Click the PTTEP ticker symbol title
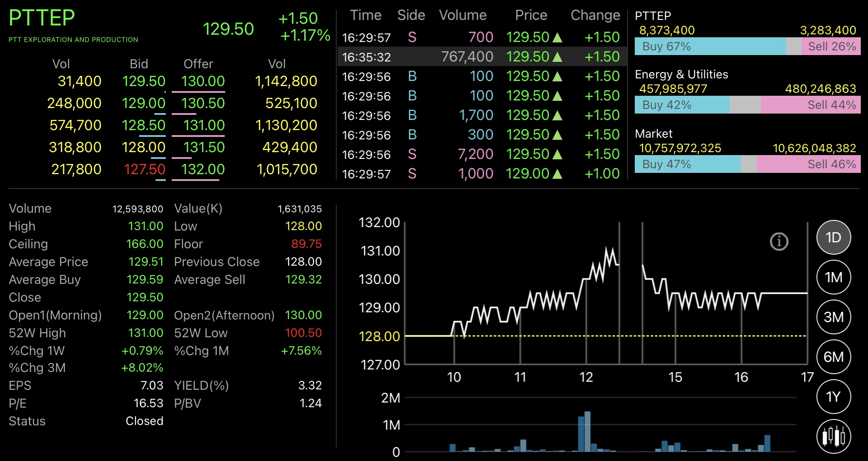 pyautogui.click(x=42, y=18)
